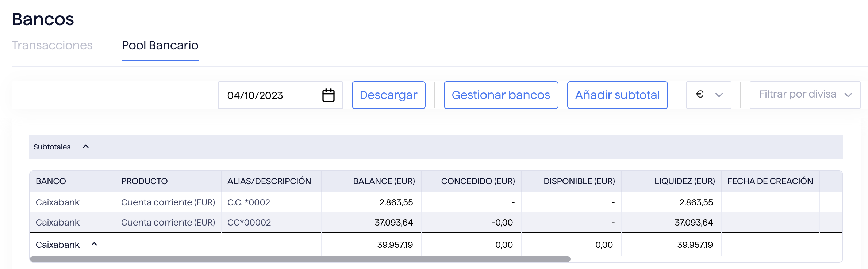Open the calendar date picker icon
Viewport: 868px width, 269px height.
click(328, 95)
